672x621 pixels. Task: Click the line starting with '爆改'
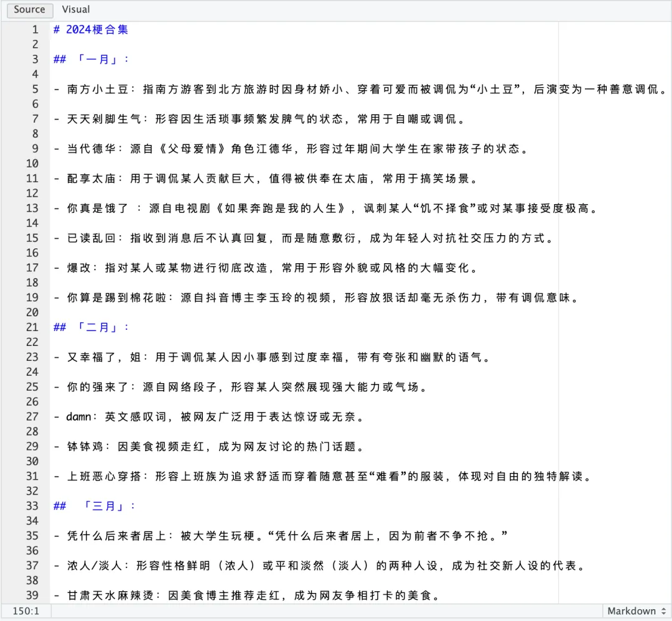point(266,268)
